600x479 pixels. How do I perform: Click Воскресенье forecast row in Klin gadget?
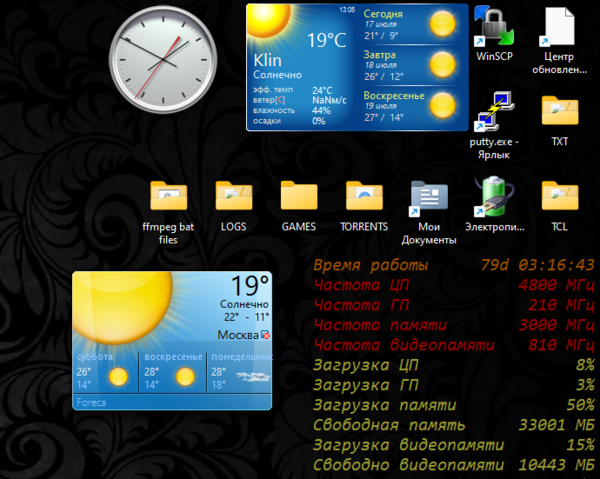[410, 106]
